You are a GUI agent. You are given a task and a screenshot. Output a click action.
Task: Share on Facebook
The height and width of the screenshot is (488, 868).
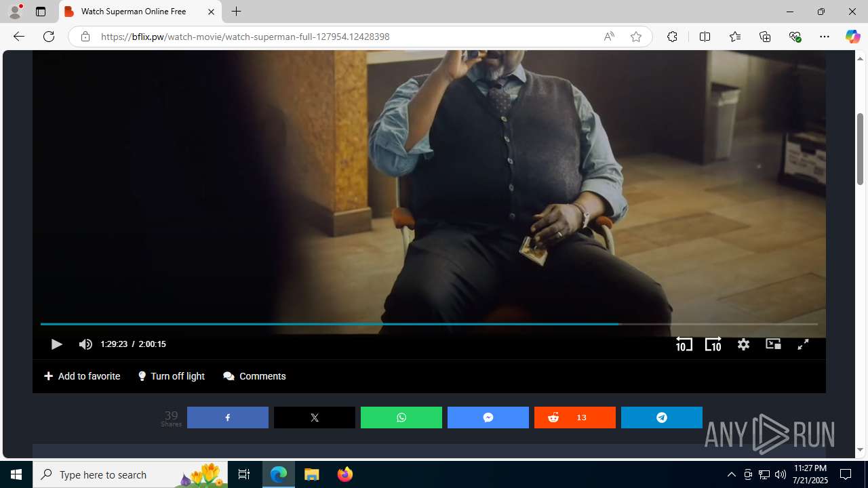coord(228,418)
